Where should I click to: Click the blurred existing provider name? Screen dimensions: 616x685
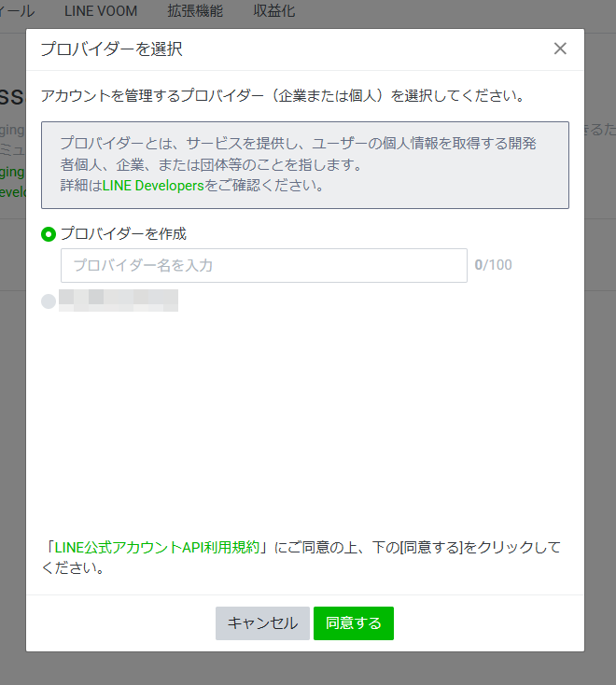click(x=118, y=301)
